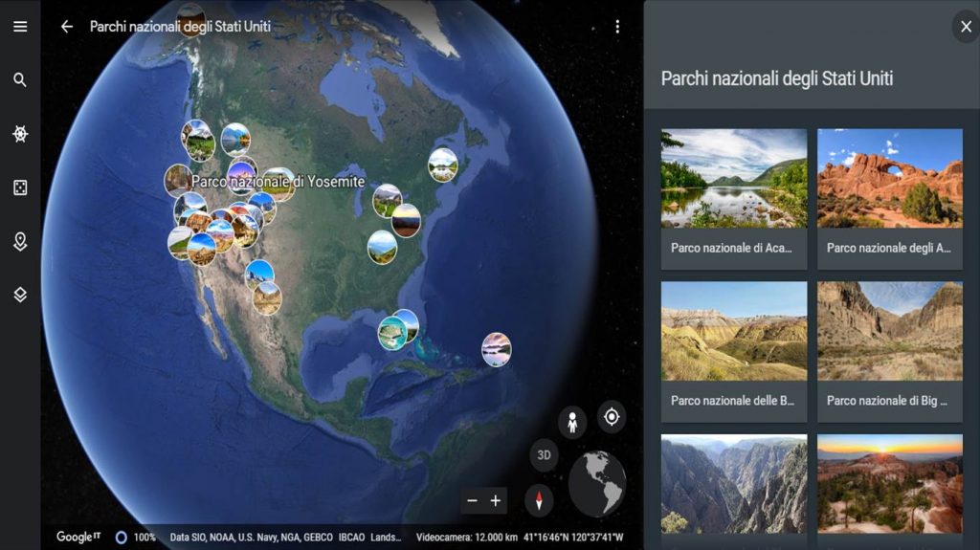980x550 pixels.
Task: Open Voyager ship wheel icon
Action: click(20, 134)
